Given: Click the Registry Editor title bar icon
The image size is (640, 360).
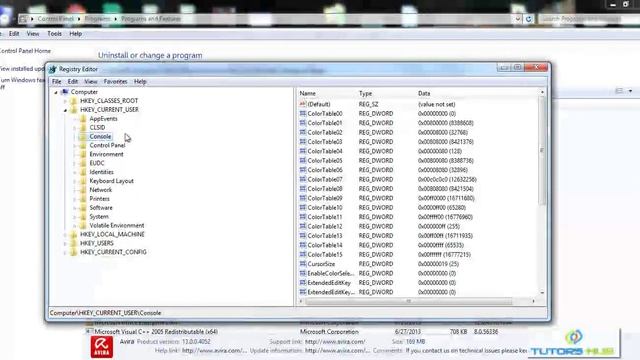Looking at the screenshot, I should (53, 69).
